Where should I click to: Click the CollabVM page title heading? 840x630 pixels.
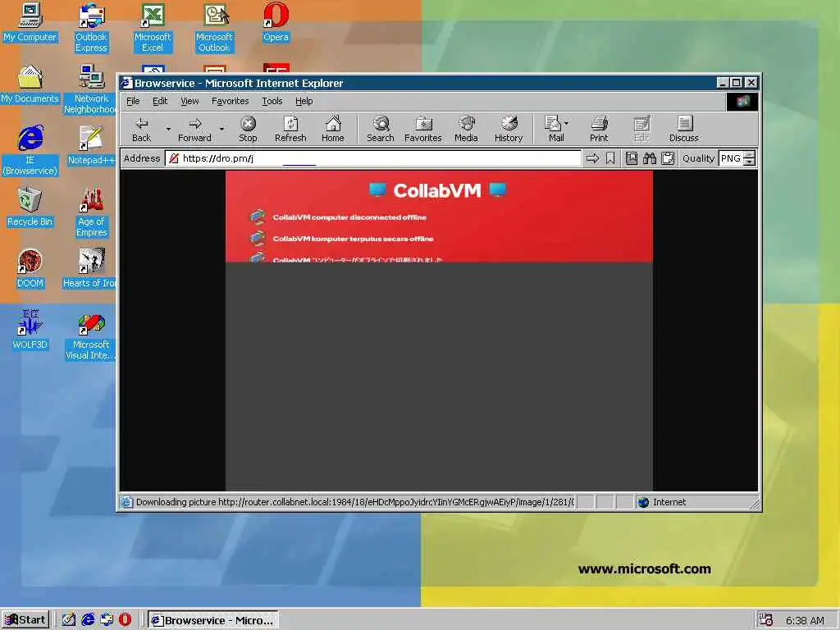pos(437,190)
